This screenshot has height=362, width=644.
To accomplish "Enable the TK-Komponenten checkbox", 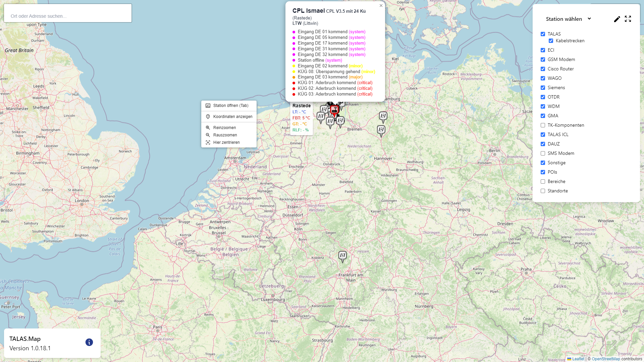I will click(543, 125).
